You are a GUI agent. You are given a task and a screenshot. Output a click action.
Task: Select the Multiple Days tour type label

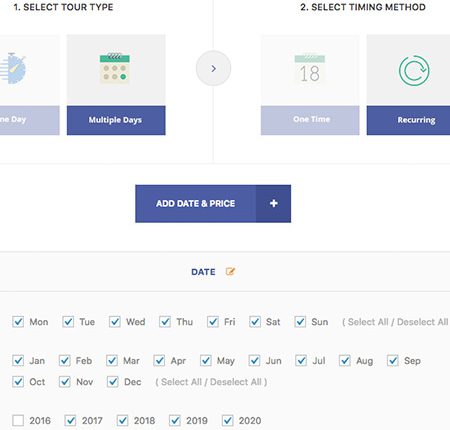coord(115,120)
